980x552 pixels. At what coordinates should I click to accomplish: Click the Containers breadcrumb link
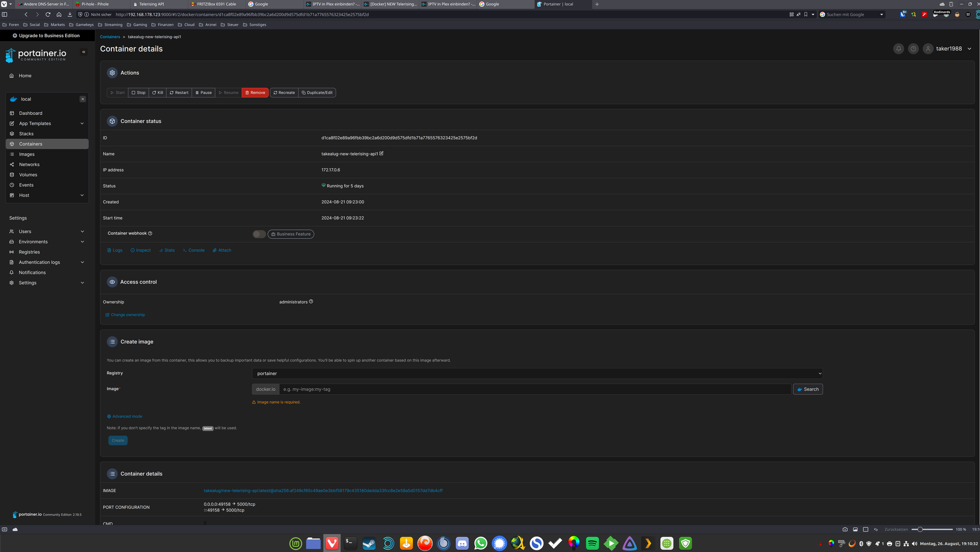pyautogui.click(x=110, y=37)
